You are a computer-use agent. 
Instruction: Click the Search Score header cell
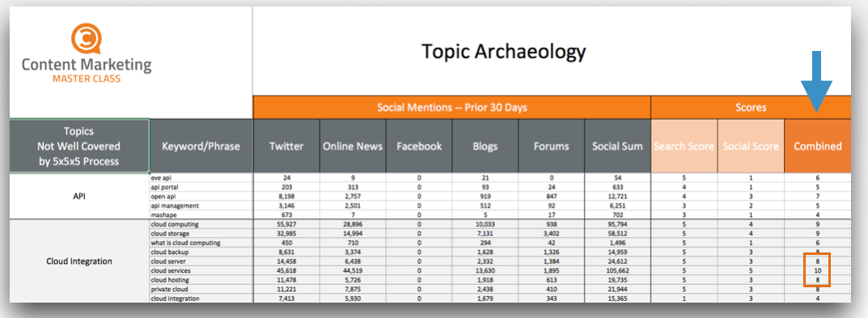[x=684, y=146]
